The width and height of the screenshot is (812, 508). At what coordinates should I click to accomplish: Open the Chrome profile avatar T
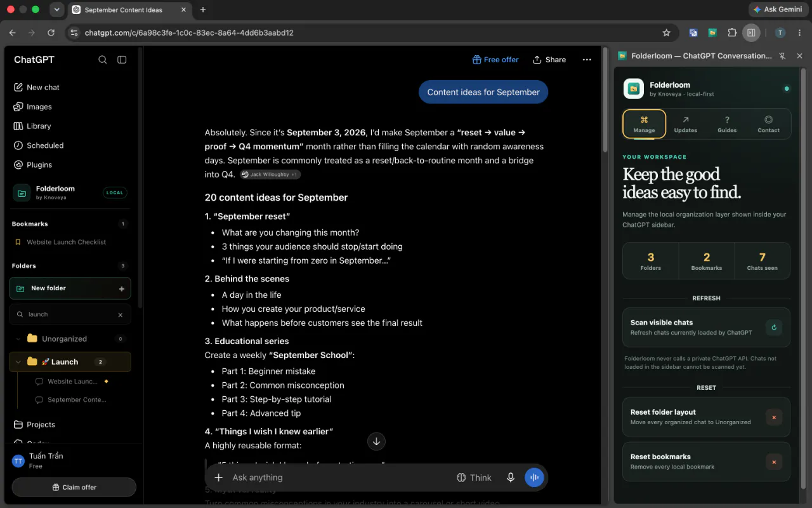click(780, 32)
